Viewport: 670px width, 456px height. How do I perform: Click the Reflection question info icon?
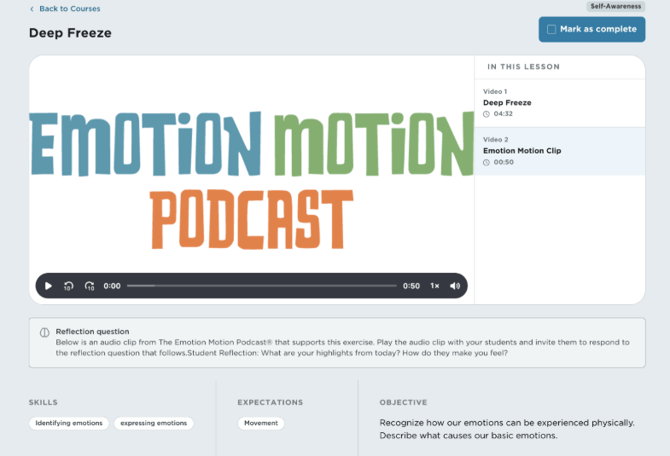[x=44, y=332]
